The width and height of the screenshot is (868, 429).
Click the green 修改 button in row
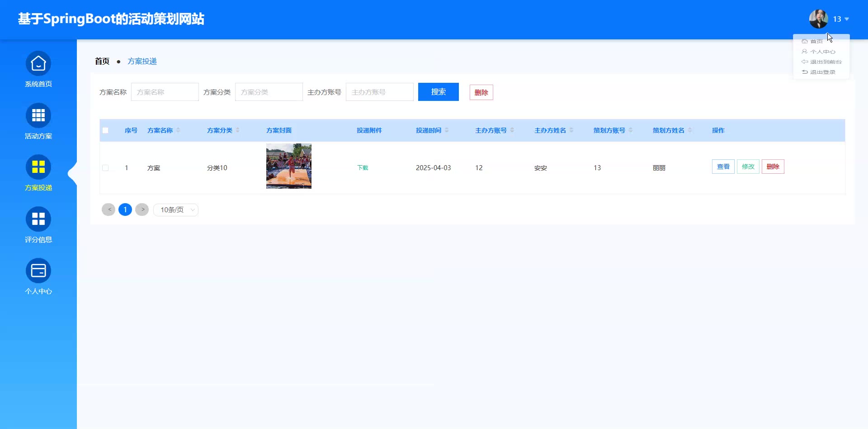click(748, 167)
